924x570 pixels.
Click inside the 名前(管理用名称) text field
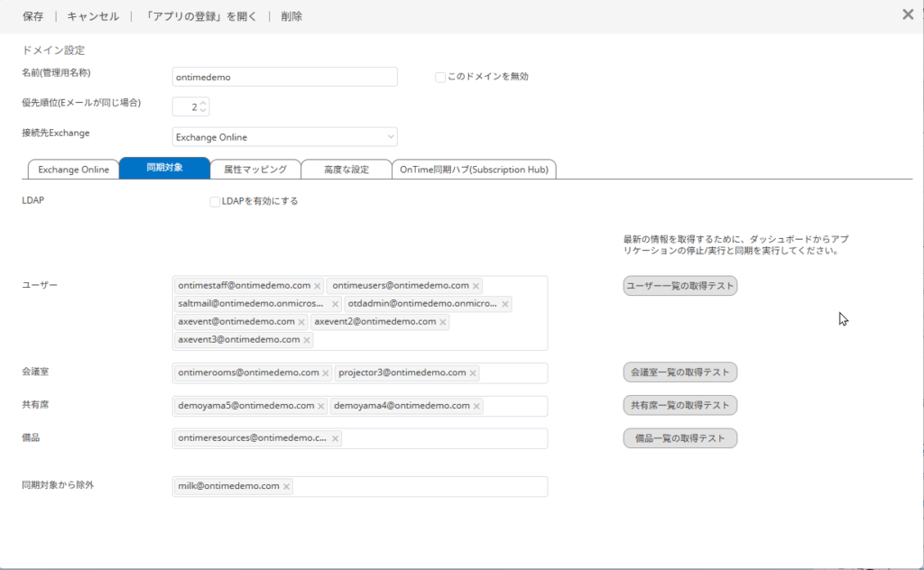(x=284, y=78)
